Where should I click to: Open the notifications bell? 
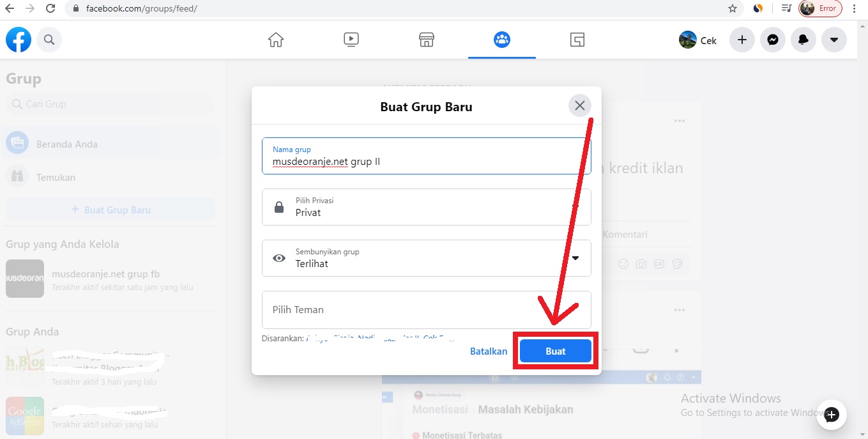803,39
